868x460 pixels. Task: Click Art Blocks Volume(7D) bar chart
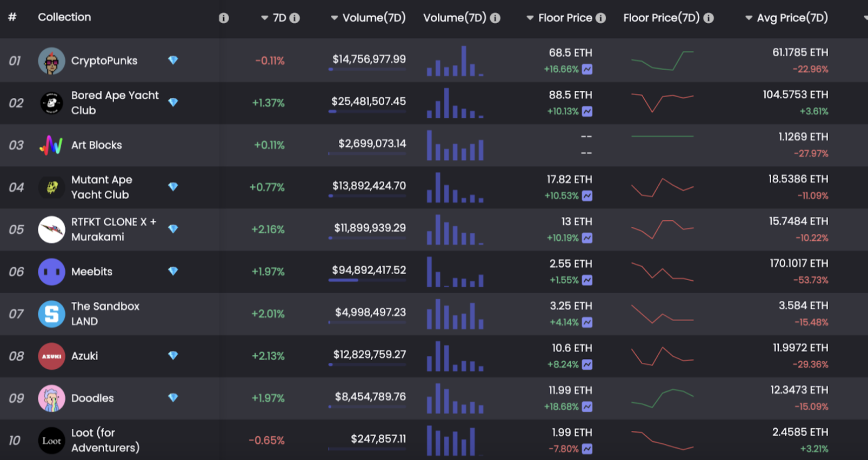(x=455, y=145)
